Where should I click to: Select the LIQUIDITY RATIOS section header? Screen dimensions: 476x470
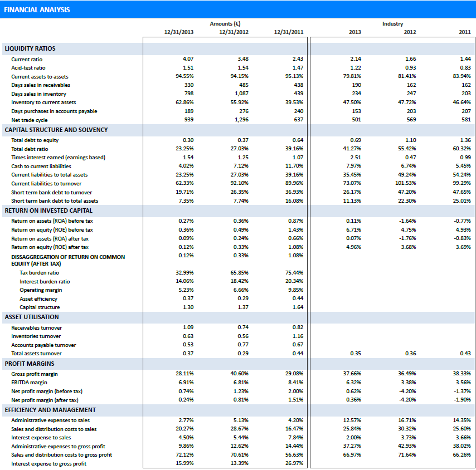[30, 48]
